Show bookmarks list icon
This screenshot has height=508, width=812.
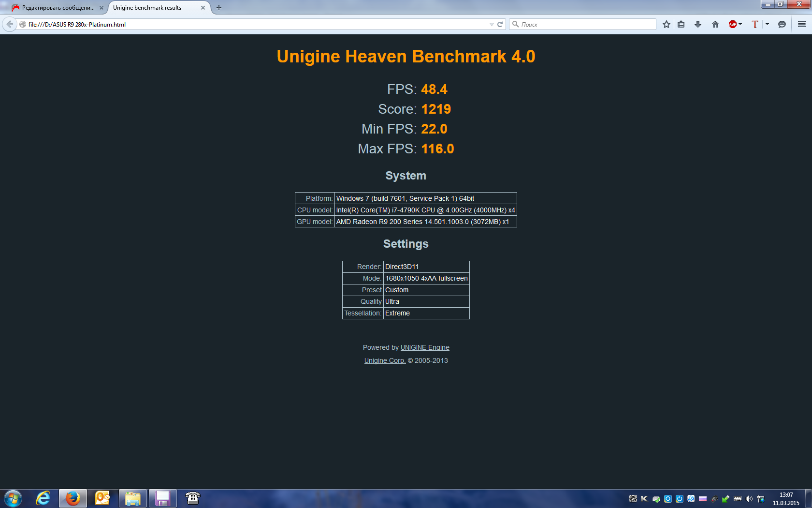tap(681, 24)
